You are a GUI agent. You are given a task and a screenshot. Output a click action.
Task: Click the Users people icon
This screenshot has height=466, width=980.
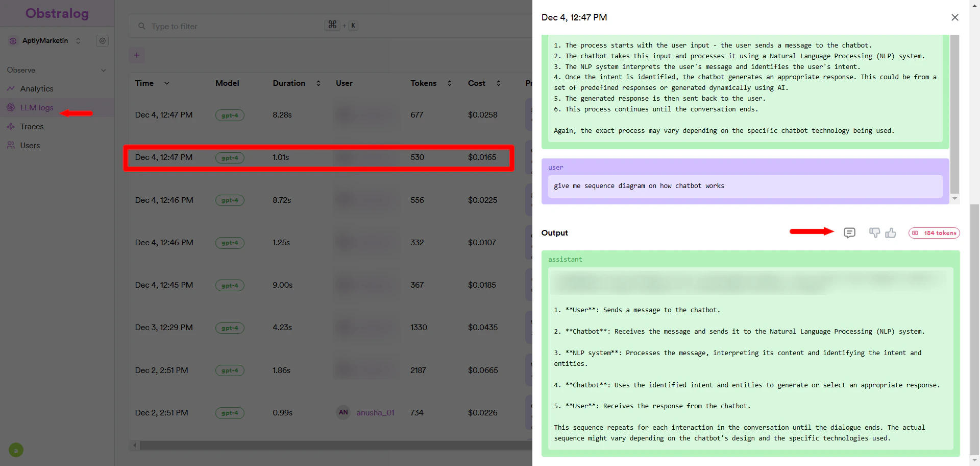[x=11, y=146]
